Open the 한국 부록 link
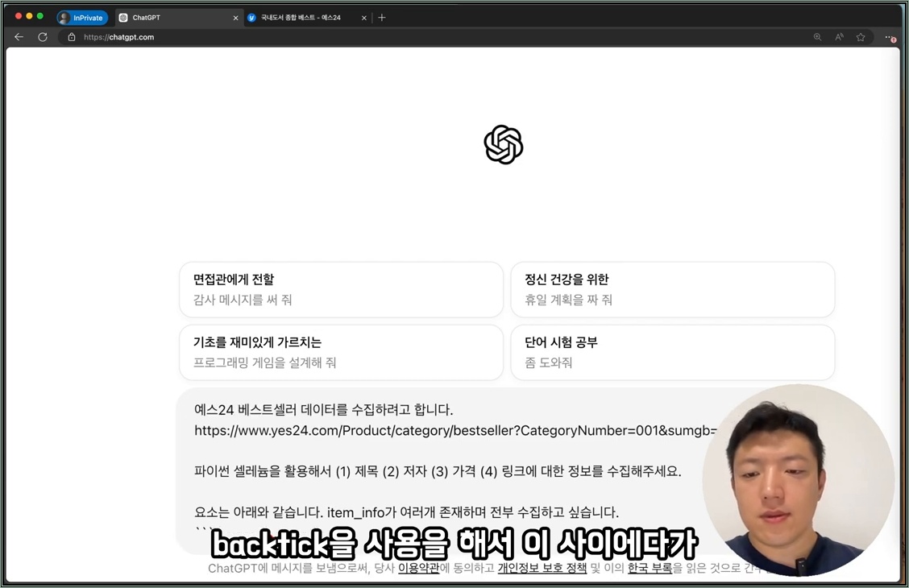This screenshot has width=909, height=588. pyautogui.click(x=650, y=569)
